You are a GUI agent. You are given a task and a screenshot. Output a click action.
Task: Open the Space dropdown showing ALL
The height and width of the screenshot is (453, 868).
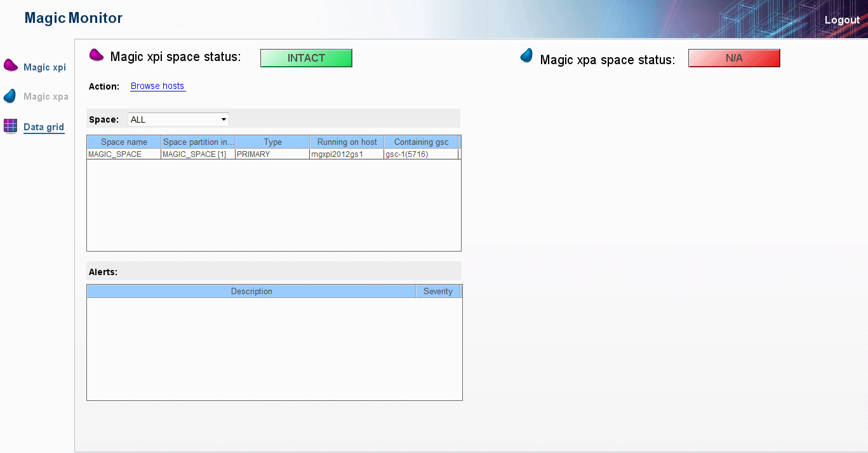click(x=178, y=119)
